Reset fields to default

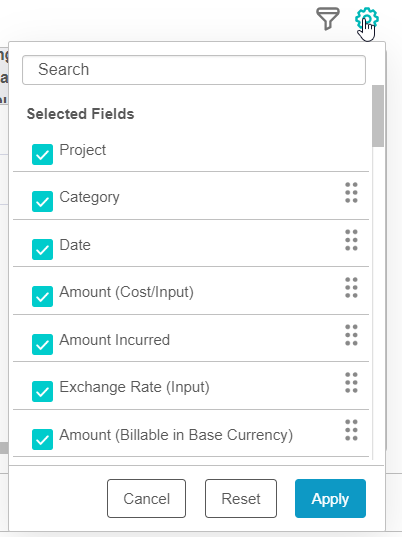[241, 498]
